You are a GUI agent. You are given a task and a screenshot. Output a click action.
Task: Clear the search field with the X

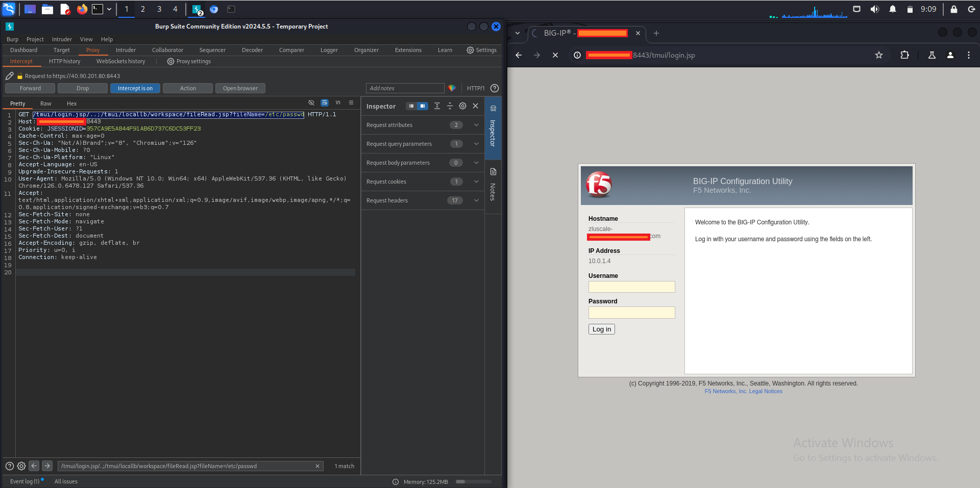pyautogui.click(x=317, y=466)
